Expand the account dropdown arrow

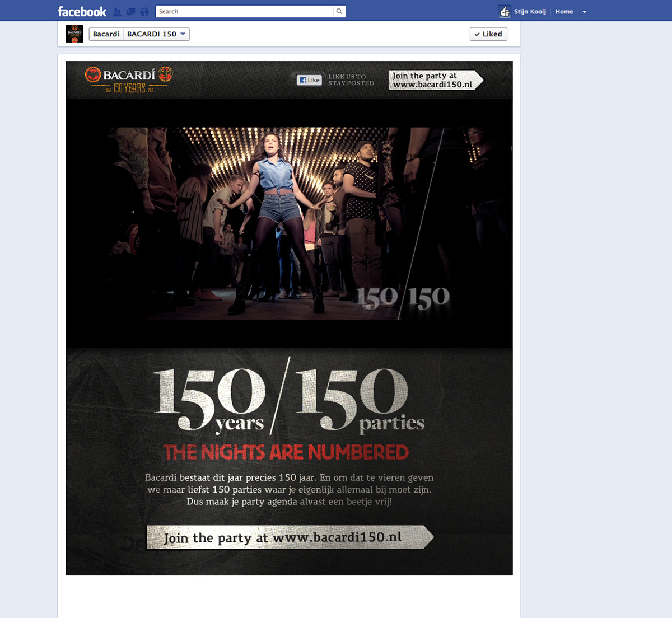click(x=584, y=12)
